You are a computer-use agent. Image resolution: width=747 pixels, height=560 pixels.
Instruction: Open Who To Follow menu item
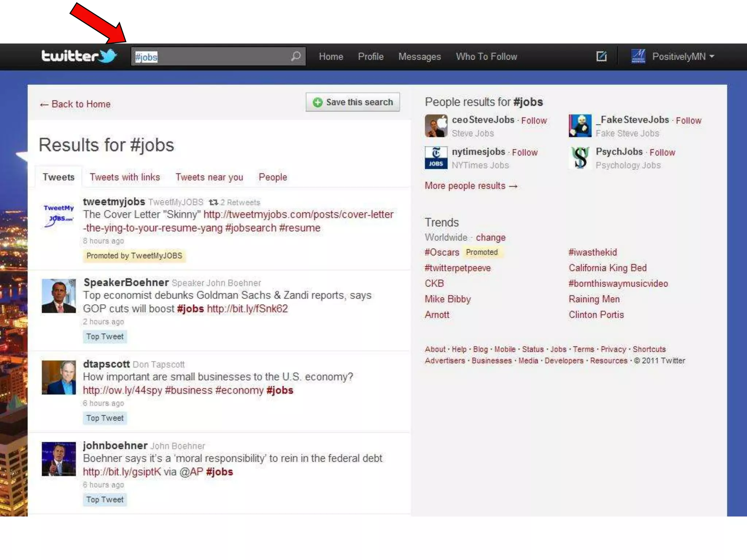[486, 57]
